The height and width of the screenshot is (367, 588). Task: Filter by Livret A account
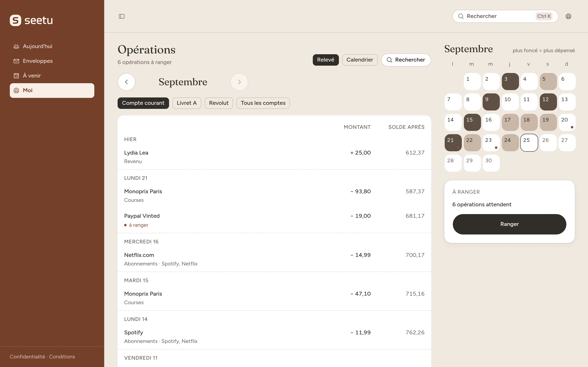coord(187,103)
